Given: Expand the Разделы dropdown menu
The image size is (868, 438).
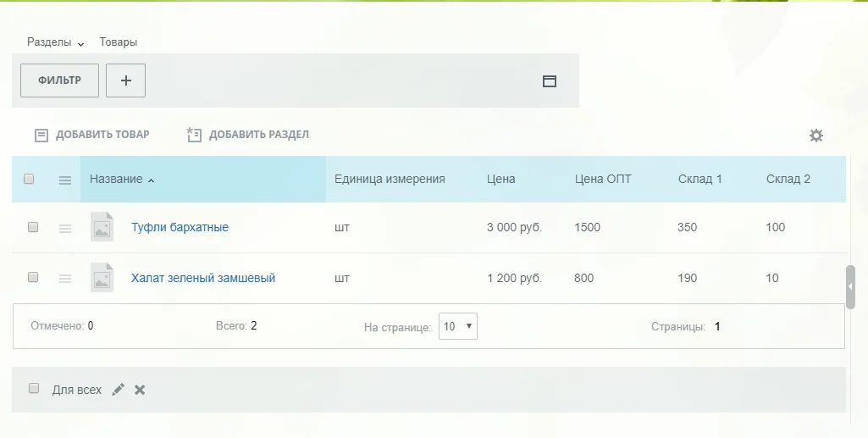Looking at the screenshot, I should click(55, 42).
